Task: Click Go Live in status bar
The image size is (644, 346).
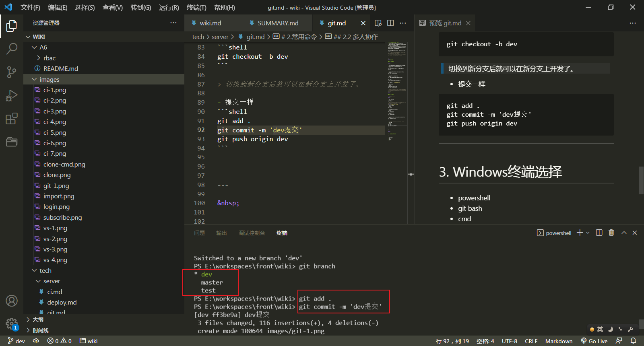Action: [x=594, y=341]
